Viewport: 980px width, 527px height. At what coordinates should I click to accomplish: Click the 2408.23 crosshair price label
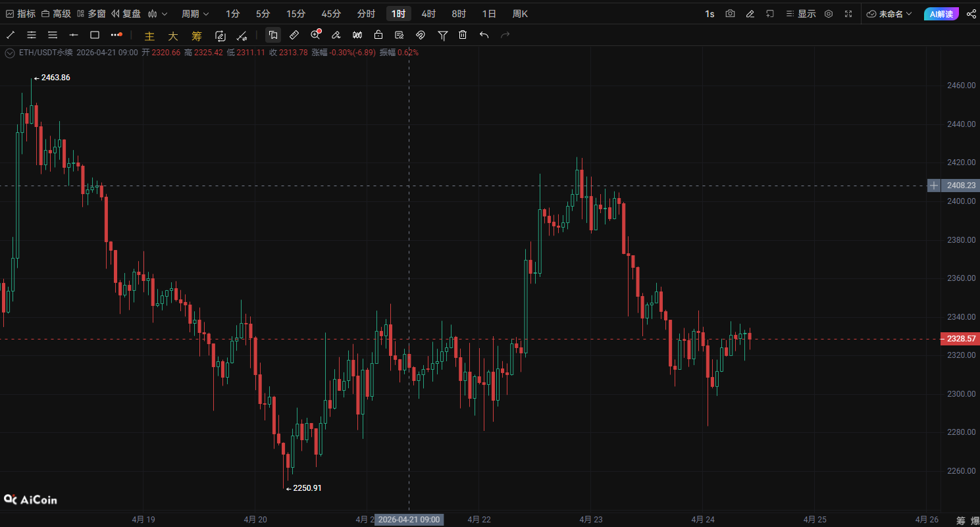(960, 186)
